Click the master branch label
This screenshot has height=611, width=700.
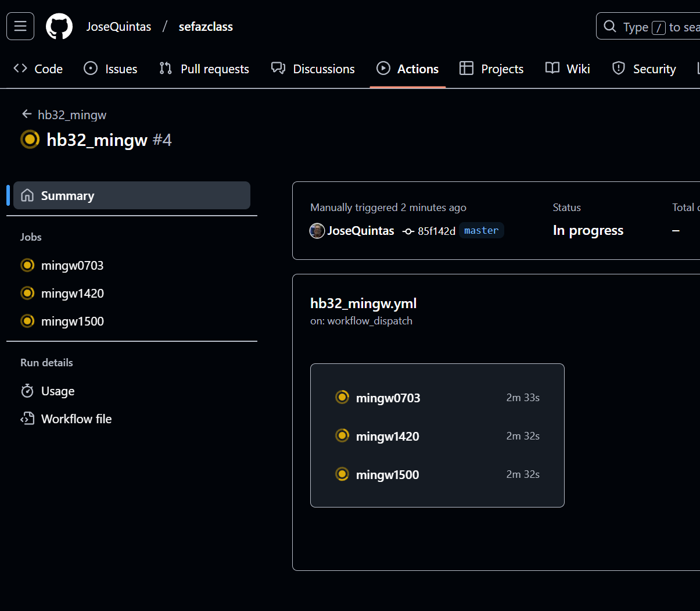point(481,231)
